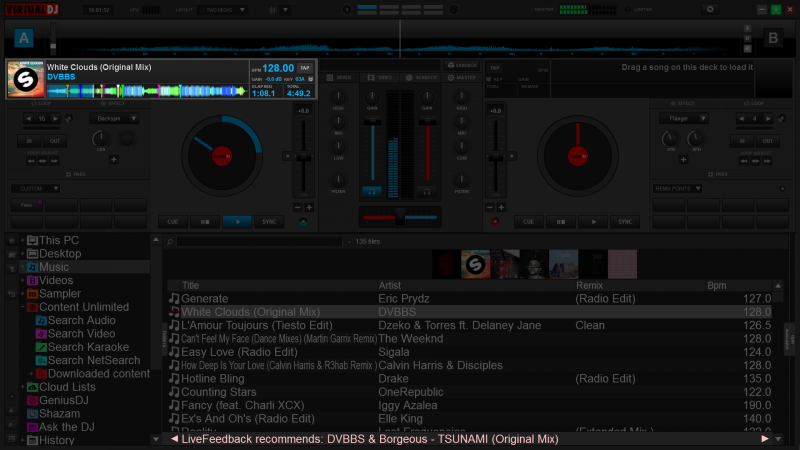Switch to MASTER tab
800x450 pixels.
(x=462, y=78)
